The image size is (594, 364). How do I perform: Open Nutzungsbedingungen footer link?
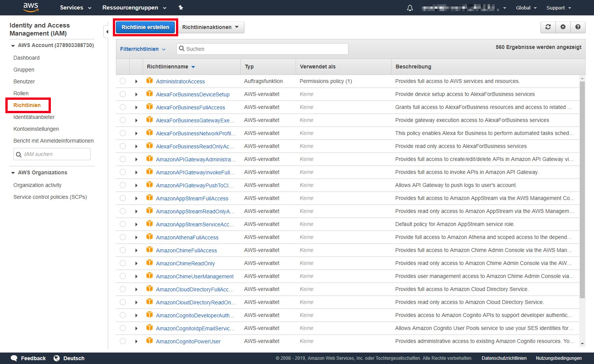click(559, 358)
